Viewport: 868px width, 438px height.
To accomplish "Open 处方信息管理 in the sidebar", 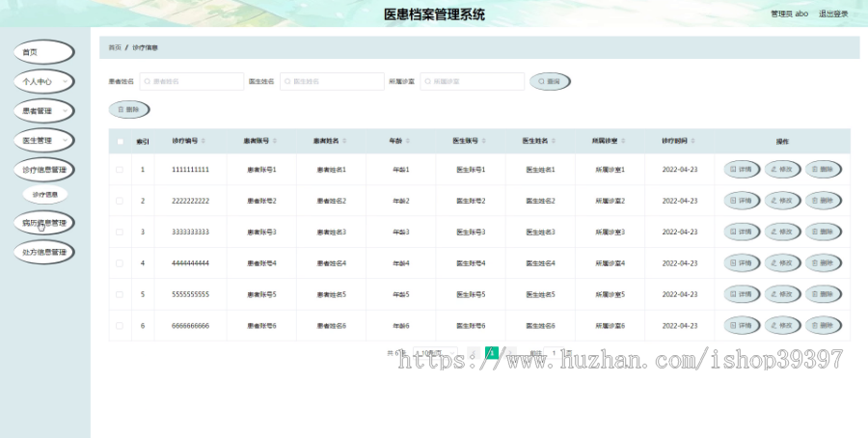I will pos(43,252).
